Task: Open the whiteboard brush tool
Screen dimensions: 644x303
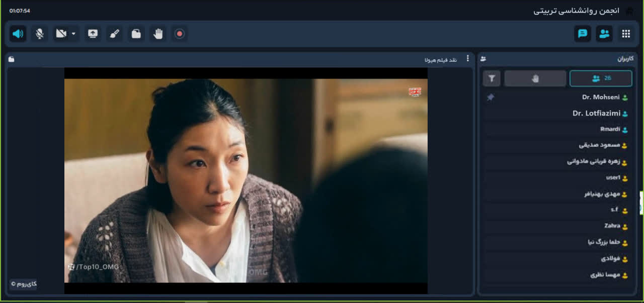Action: pyautogui.click(x=114, y=34)
